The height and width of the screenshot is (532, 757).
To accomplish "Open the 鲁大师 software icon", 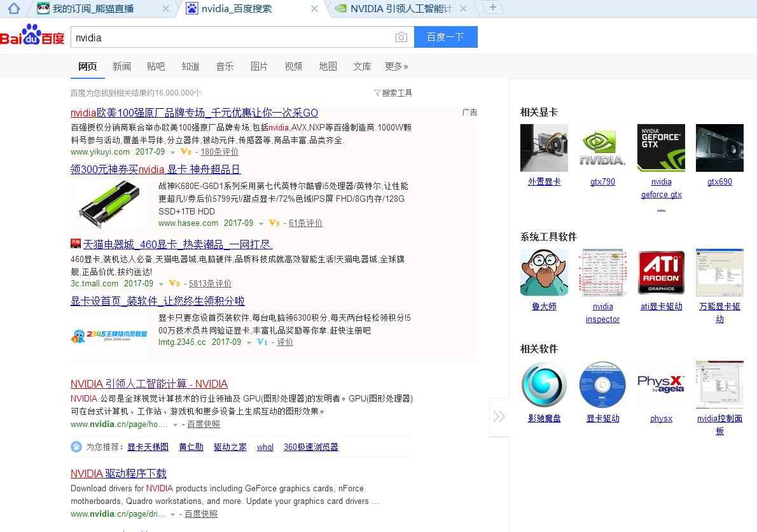I will pyautogui.click(x=544, y=272).
